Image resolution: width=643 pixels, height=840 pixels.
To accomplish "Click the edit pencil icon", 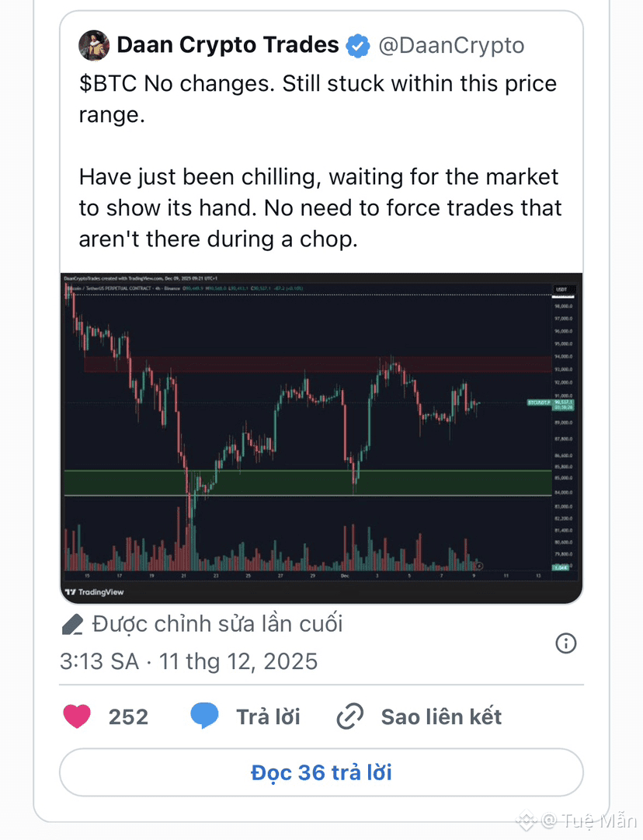I will pos(72,624).
